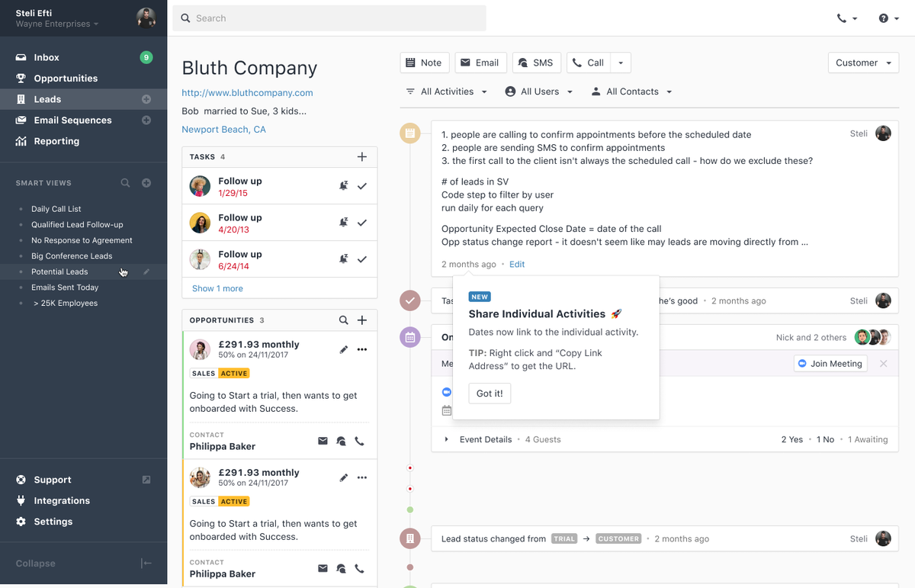
Task: Click the Inbox 9 unread badge
Action: [146, 57]
